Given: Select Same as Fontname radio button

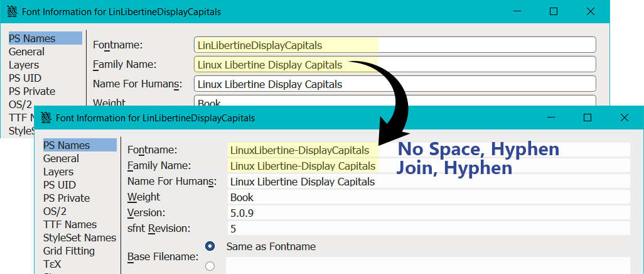Looking at the screenshot, I should [x=210, y=246].
